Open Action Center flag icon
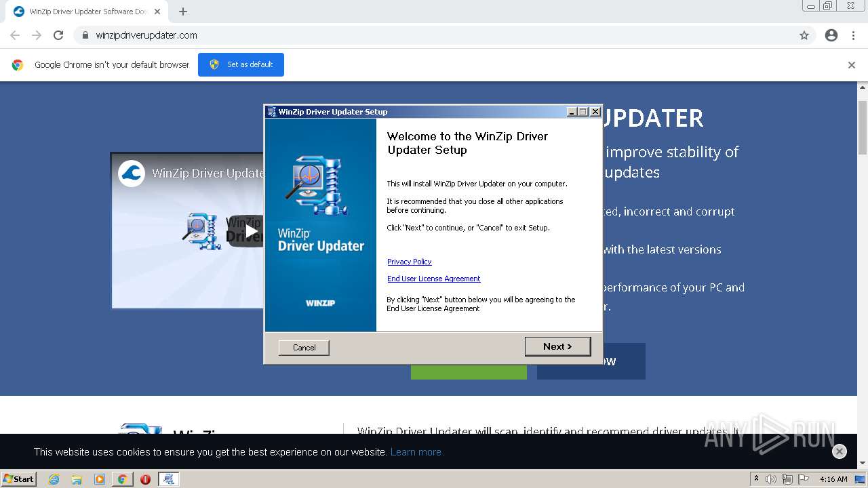This screenshot has height=488, width=868. pyautogui.click(x=804, y=479)
